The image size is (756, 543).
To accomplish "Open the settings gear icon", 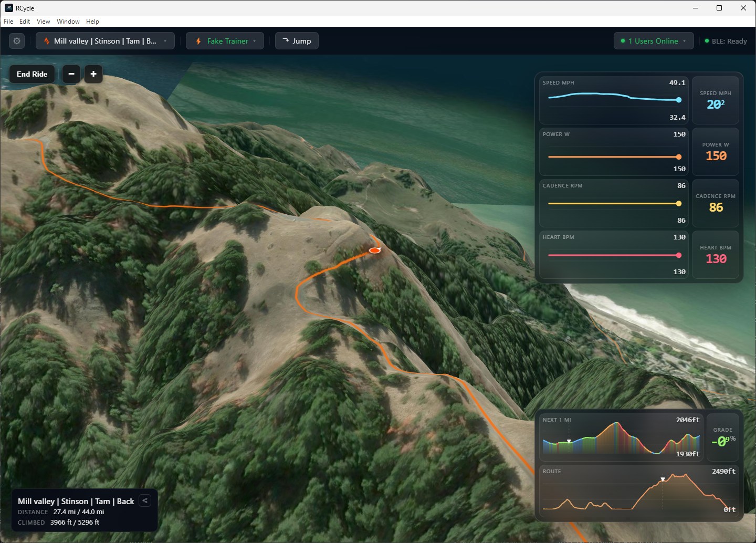I will point(16,40).
